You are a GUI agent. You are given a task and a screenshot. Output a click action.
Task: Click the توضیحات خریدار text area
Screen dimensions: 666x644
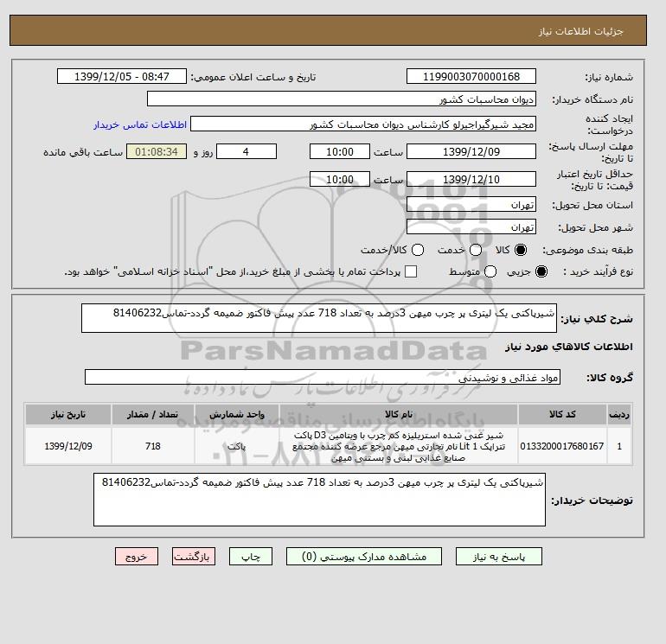click(319, 500)
